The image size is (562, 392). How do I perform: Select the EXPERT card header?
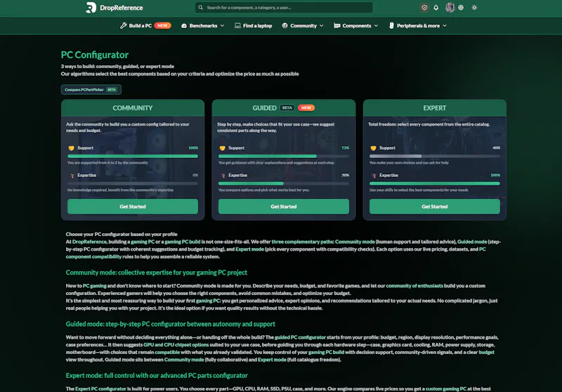(x=434, y=108)
